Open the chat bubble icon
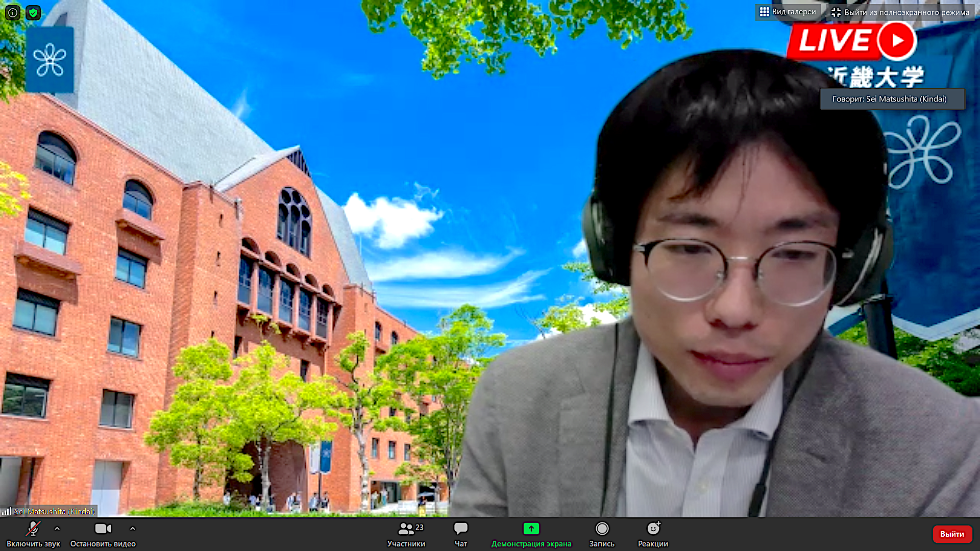980x551 pixels. click(x=460, y=529)
